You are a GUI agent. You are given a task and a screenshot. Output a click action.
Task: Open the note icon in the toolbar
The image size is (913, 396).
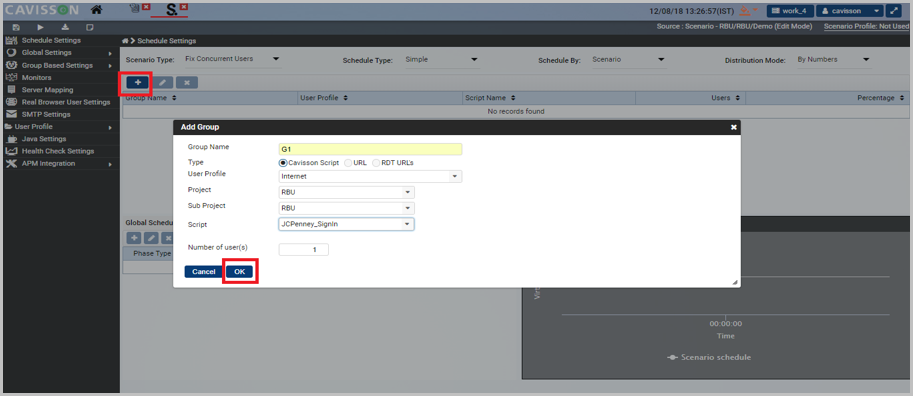(x=90, y=27)
